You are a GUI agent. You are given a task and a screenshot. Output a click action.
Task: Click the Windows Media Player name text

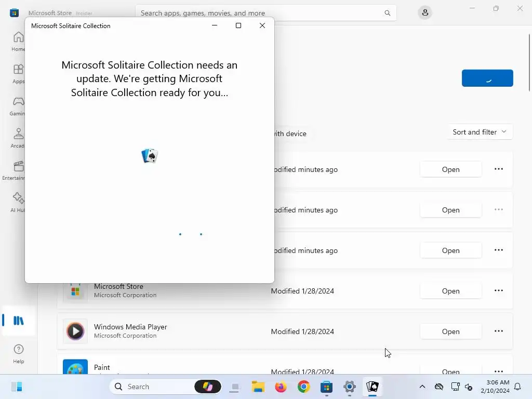click(x=130, y=327)
